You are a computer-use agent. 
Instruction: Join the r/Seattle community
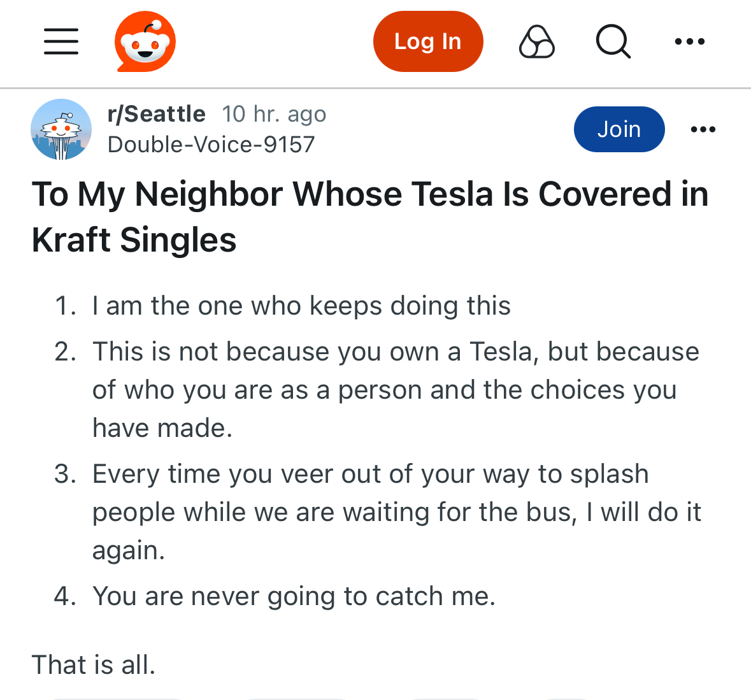(619, 129)
